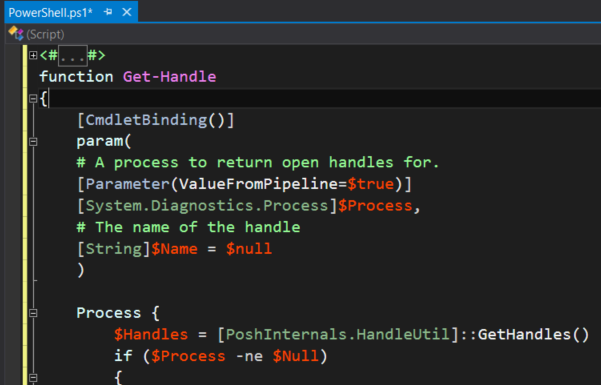Click the $null default value
601x385 pixels.
249,249
